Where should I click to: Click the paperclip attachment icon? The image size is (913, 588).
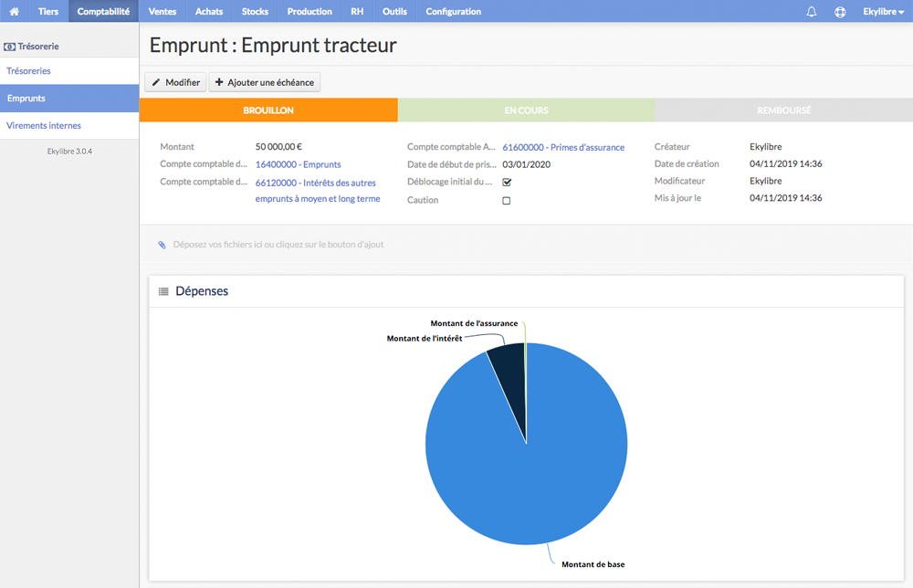pos(162,245)
